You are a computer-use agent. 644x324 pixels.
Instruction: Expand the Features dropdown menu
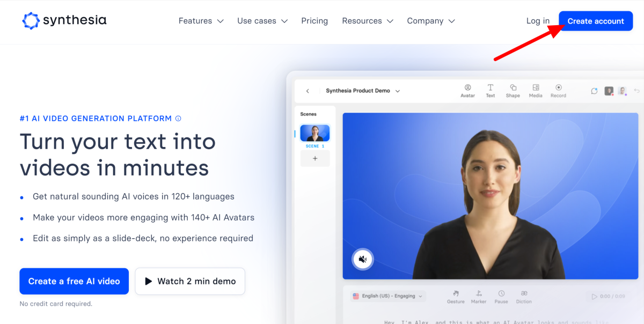(201, 21)
